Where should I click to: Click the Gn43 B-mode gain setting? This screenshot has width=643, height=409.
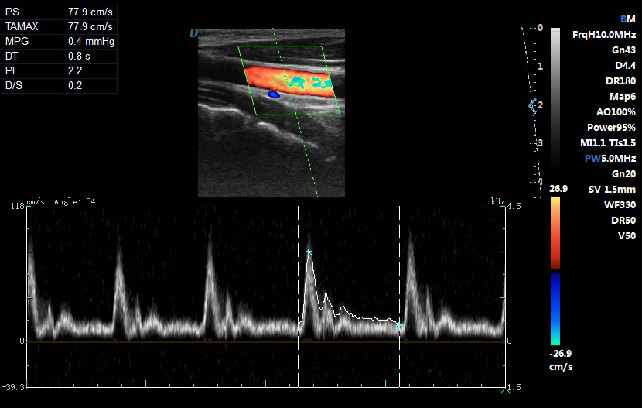pos(624,50)
